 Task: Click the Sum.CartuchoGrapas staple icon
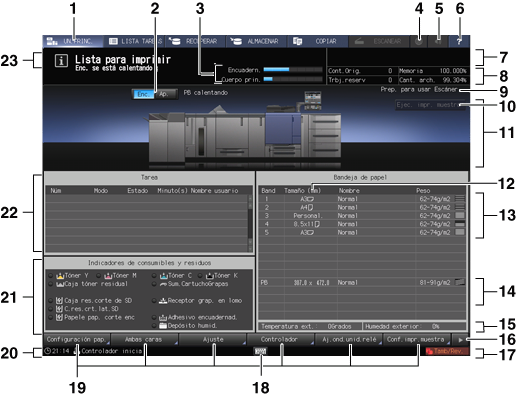click(x=163, y=284)
